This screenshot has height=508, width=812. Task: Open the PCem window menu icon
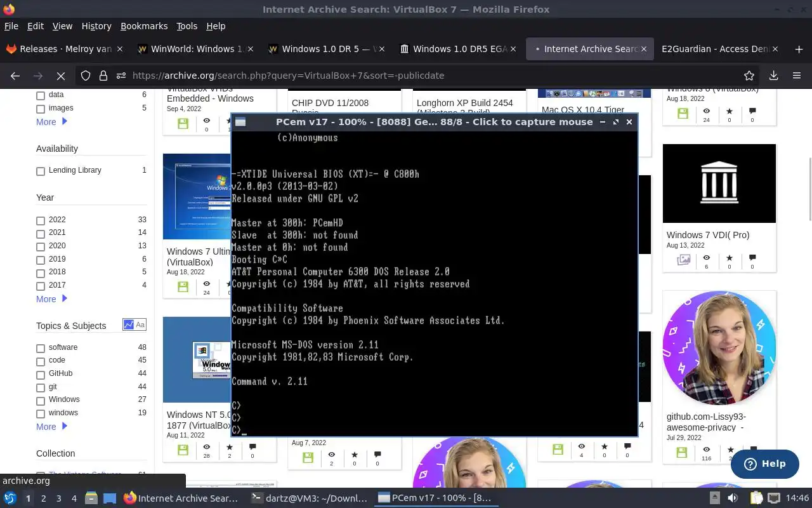coord(240,122)
